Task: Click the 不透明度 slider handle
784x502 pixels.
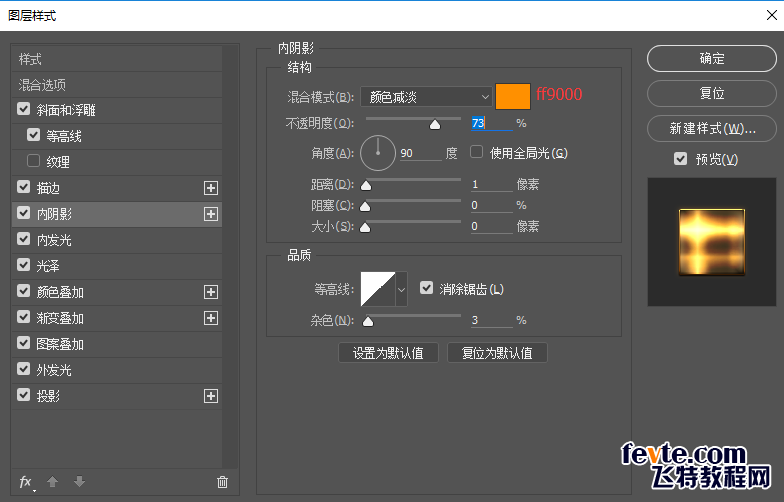Action: pos(435,124)
